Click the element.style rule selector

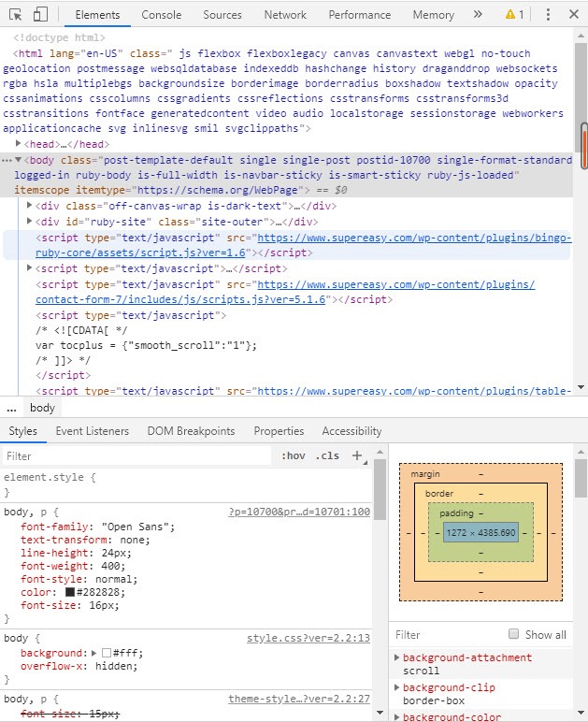44,477
